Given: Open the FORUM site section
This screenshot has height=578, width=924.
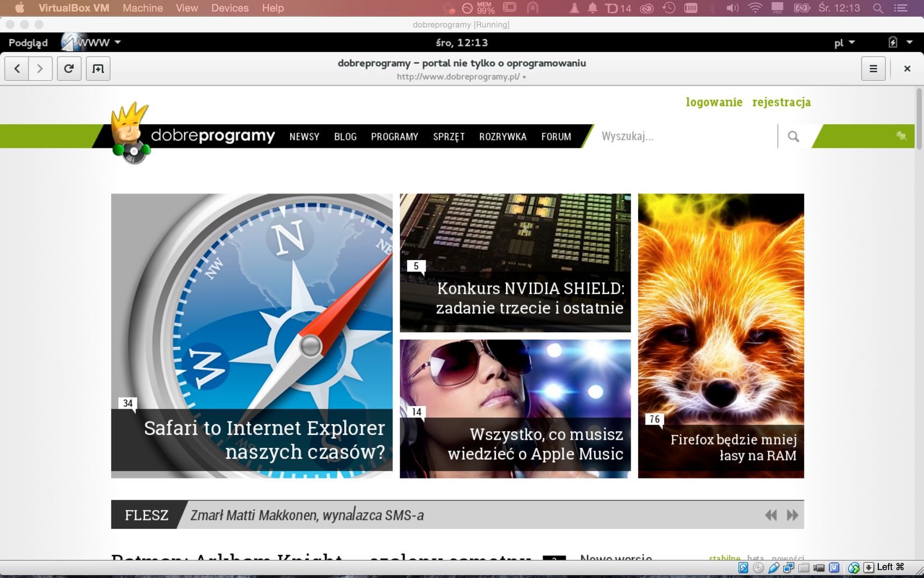Looking at the screenshot, I should 556,137.
